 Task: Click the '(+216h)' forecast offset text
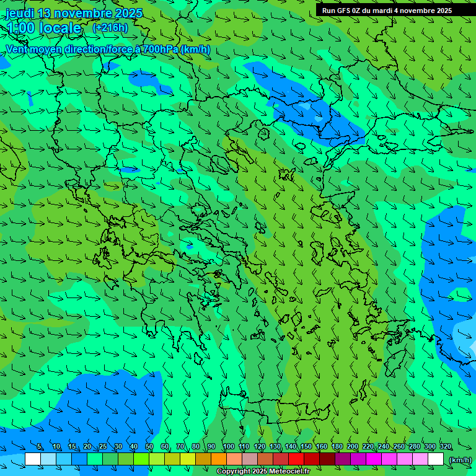[x=110, y=27]
